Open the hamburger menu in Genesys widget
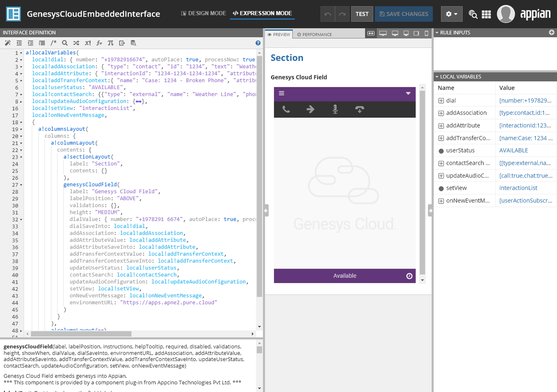This screenshot has height=392, width=557. coord(281,93)
